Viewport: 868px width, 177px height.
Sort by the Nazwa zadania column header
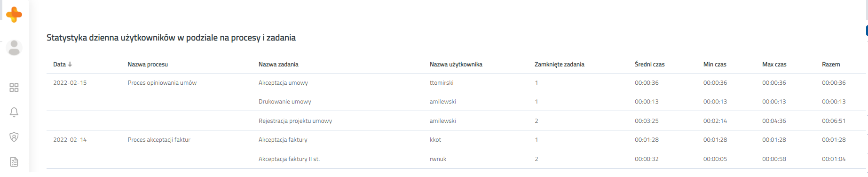pyautogui.click(x=278, y=64)
